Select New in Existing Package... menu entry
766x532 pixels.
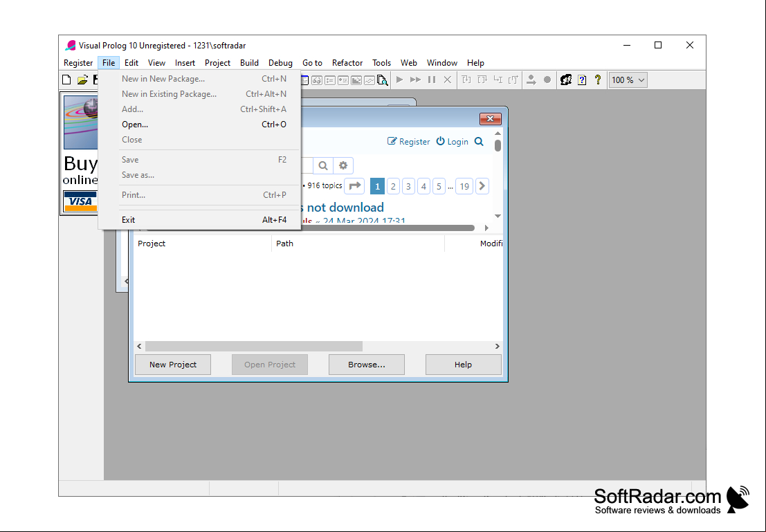click(x=199, y=94)
